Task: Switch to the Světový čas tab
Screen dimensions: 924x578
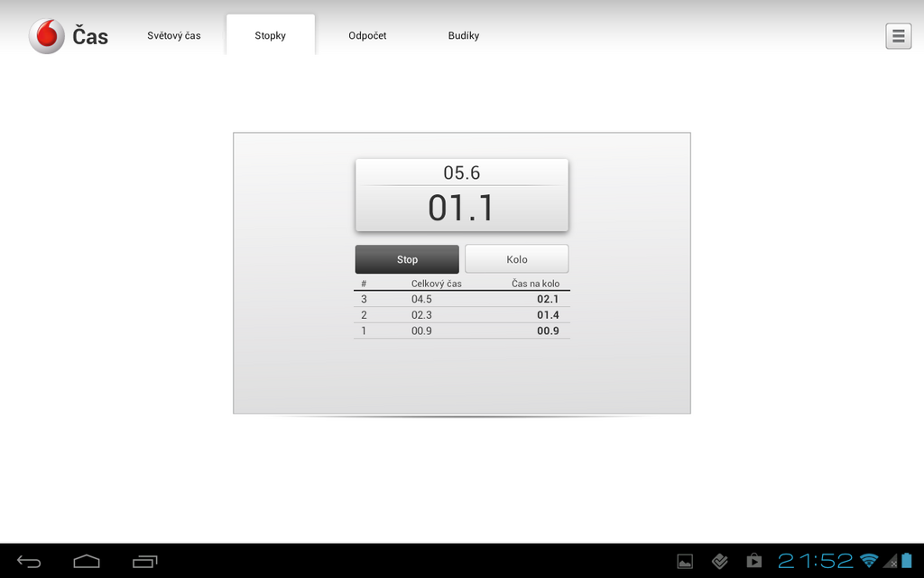Action: pyautogui.click(x=174, y=36)
